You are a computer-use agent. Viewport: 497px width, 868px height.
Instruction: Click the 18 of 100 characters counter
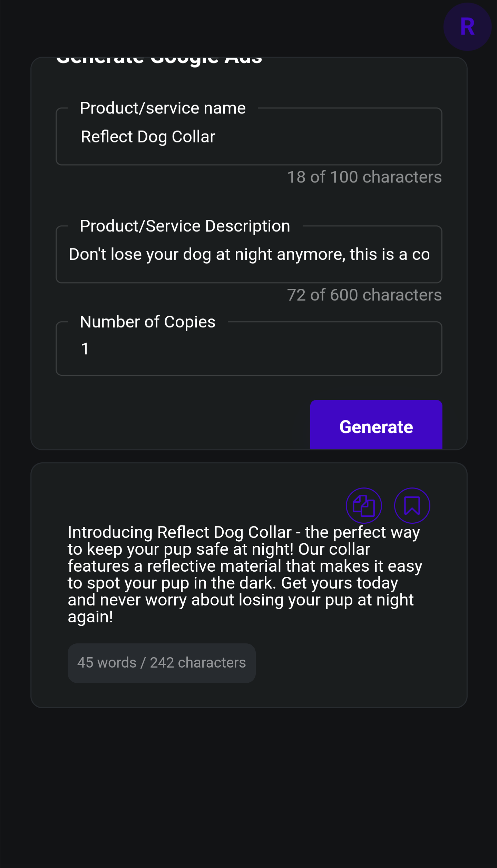(364, 177)
